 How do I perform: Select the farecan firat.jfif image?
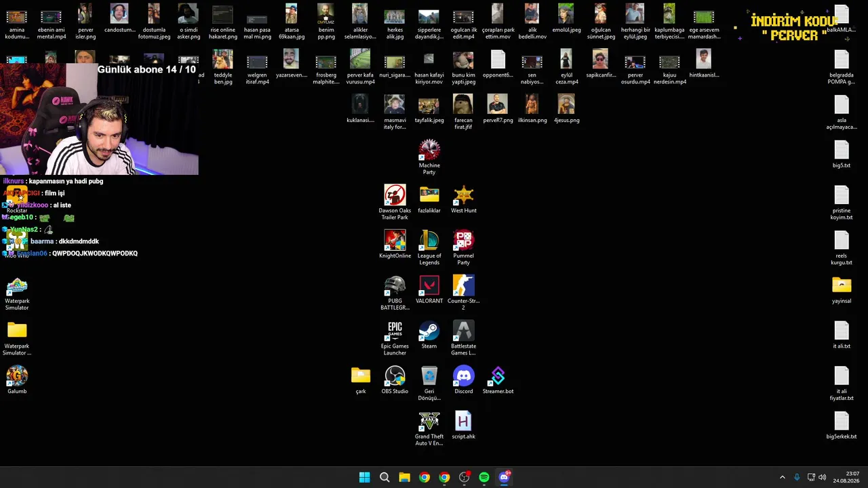tap(464, 112)
